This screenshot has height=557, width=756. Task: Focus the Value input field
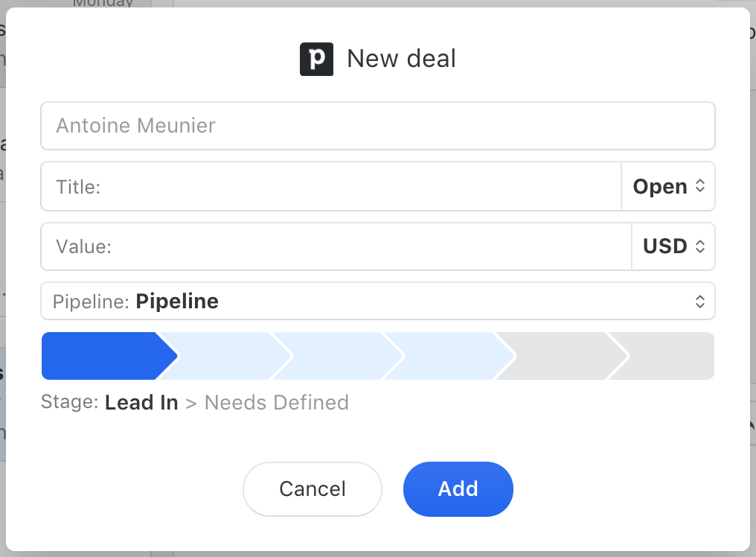(x=336, y=246)
